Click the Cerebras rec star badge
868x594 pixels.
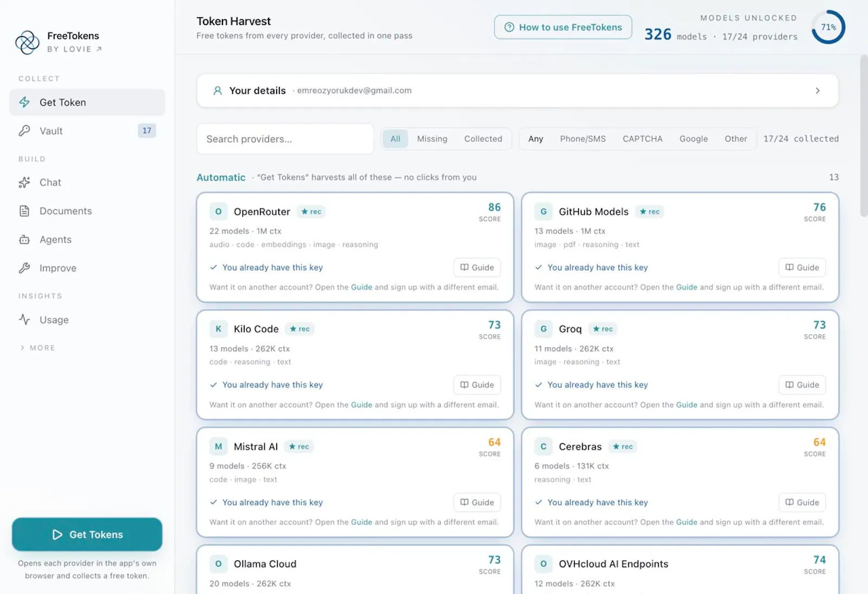[x=623, y=446]
